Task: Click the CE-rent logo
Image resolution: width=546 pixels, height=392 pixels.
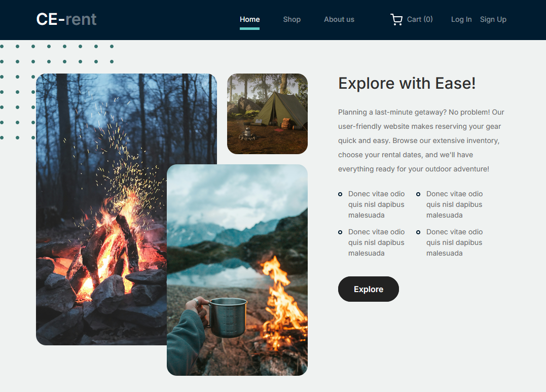Action: click(66, 19)
